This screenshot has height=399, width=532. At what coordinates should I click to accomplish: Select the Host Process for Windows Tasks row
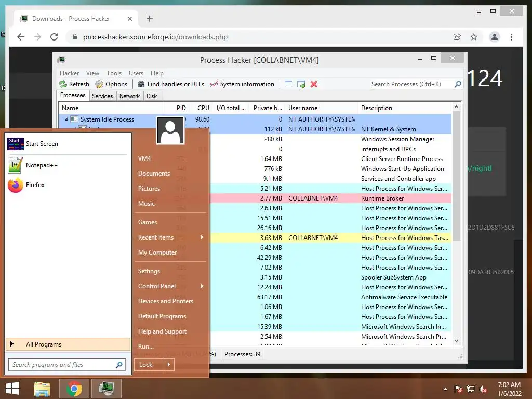tap(331, 238)
